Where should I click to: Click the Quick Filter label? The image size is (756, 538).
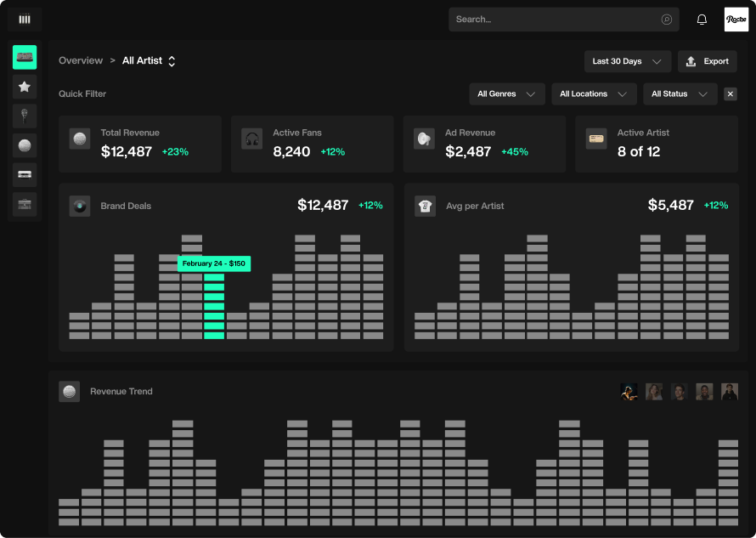click(82, 94)
